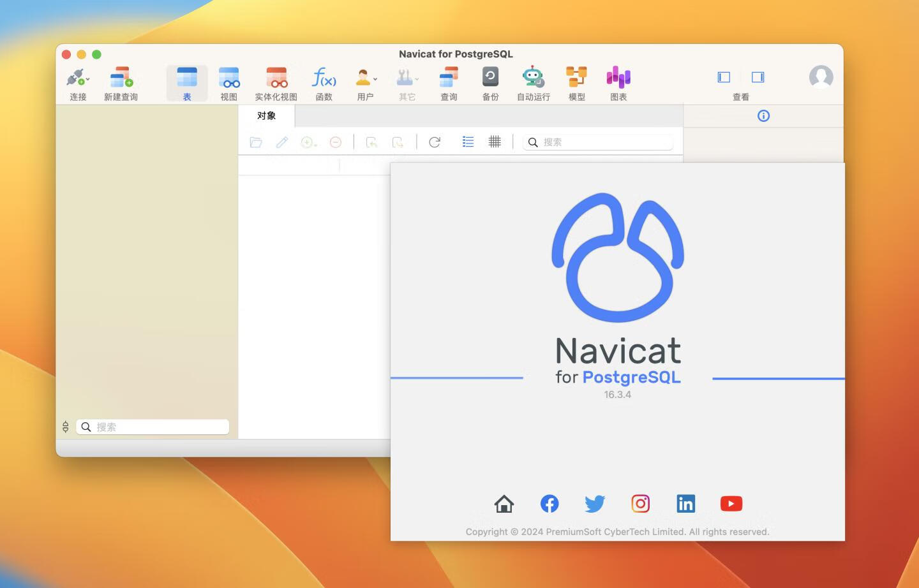Open the 模型 (Model) designer
This screenshot has width=919, height=588.
click(x=576, y=82)
